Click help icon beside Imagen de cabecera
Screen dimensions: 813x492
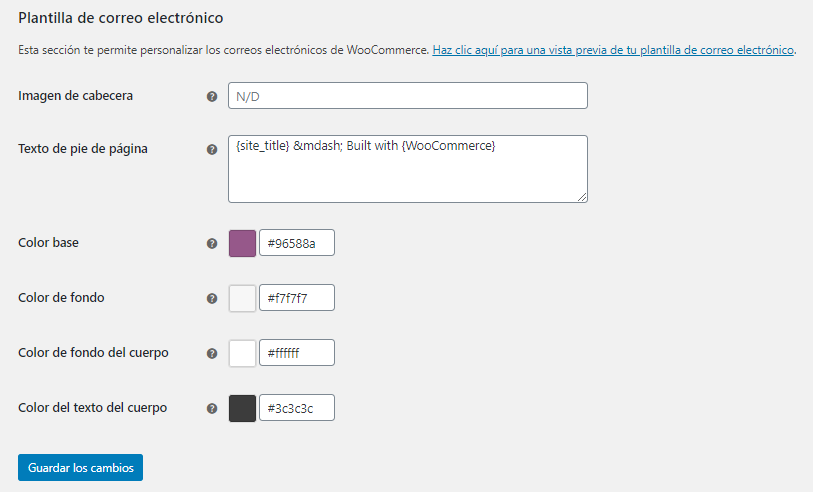click(x=212, y=97)
